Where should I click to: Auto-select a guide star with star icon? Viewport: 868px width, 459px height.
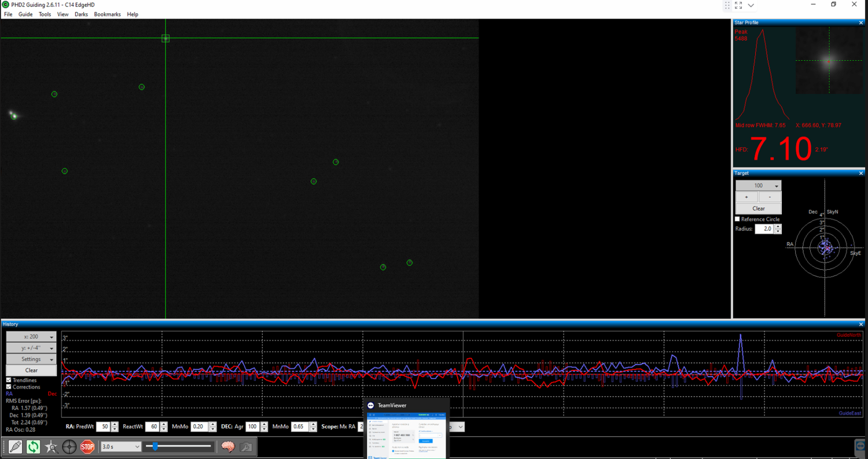[52, 447]
